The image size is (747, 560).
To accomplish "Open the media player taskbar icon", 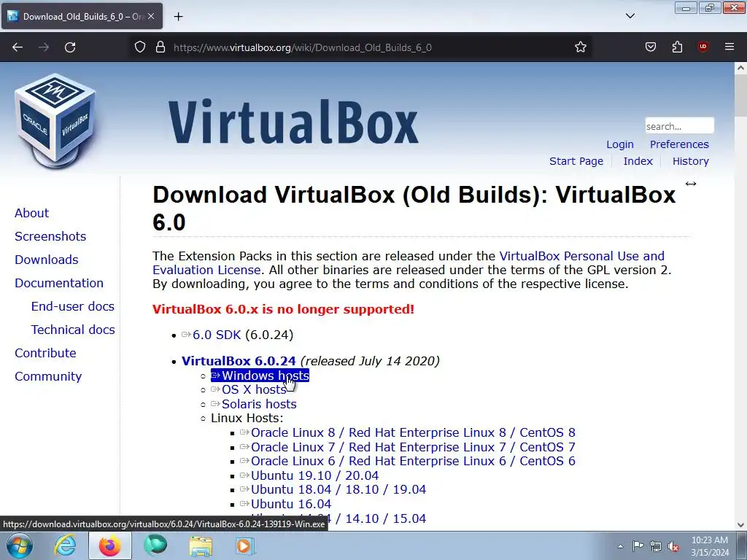I will [x=245, y=545].
